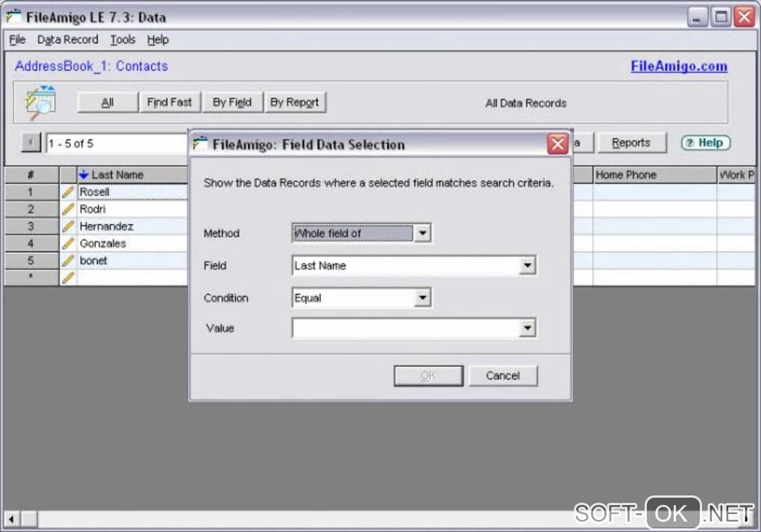Click the pencil edit icon for bonet row
Screen dimensions: 761x532
tap(68, 260)
